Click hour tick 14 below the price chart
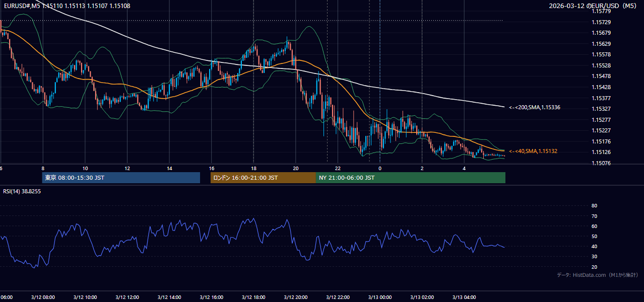Screen dimensions: 644x302 [169, 169]
